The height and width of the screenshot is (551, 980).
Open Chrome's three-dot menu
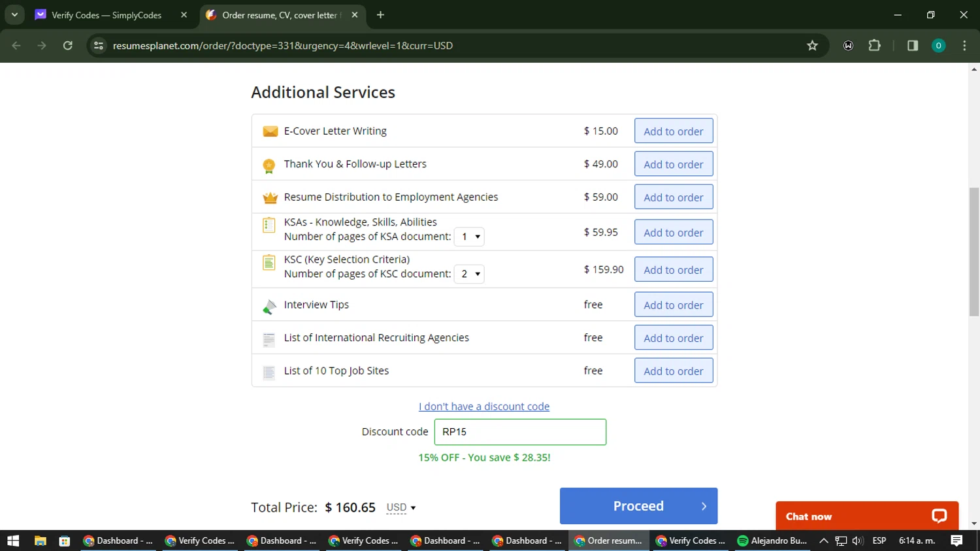(x=964, y=46)
